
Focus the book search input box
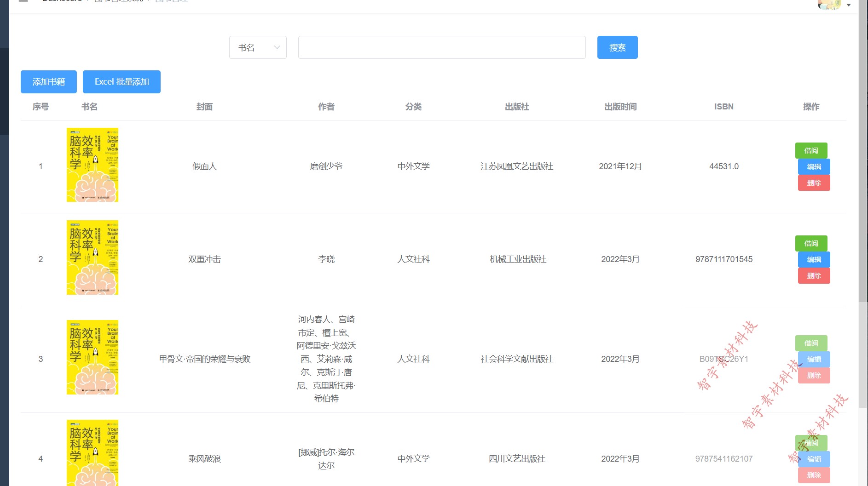tap(442, 47)
